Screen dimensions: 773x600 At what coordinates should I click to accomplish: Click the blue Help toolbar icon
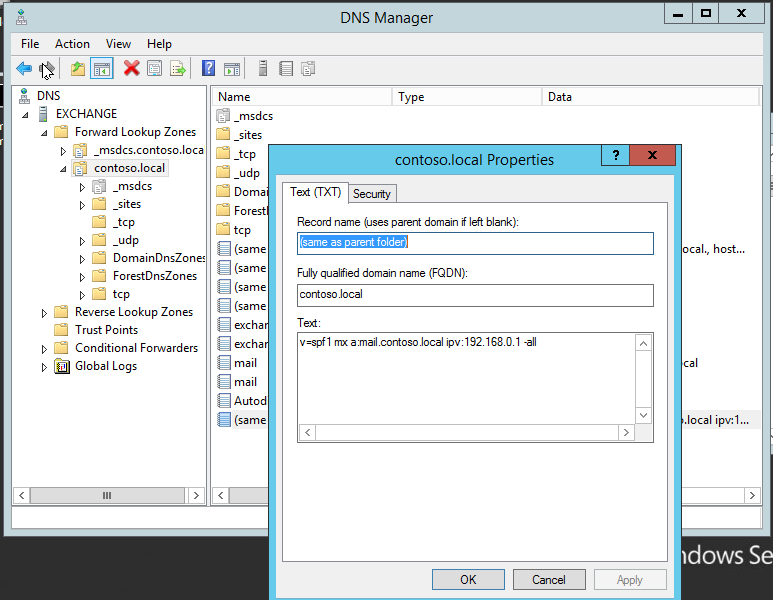(208, 69)
